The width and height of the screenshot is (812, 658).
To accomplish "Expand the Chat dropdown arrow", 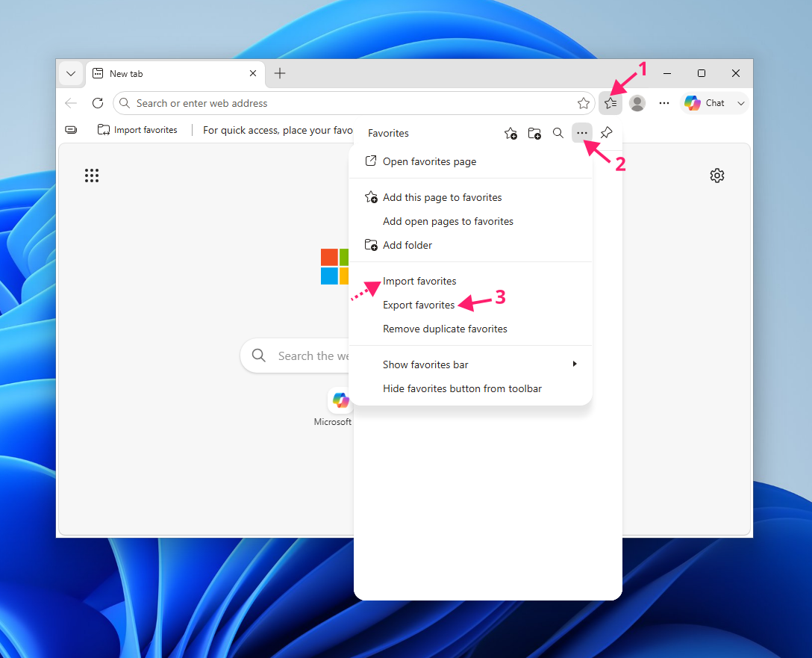I will (x=741, y=103).
